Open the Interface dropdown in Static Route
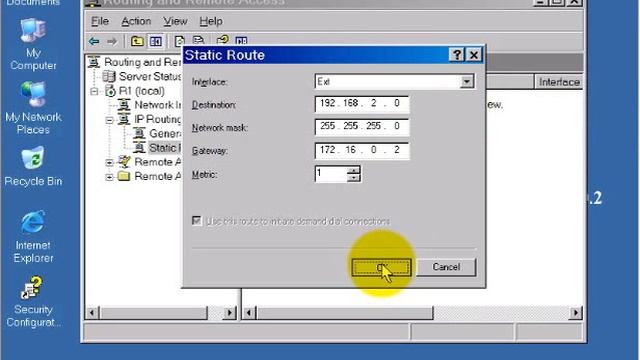 [x=467, y=82]
